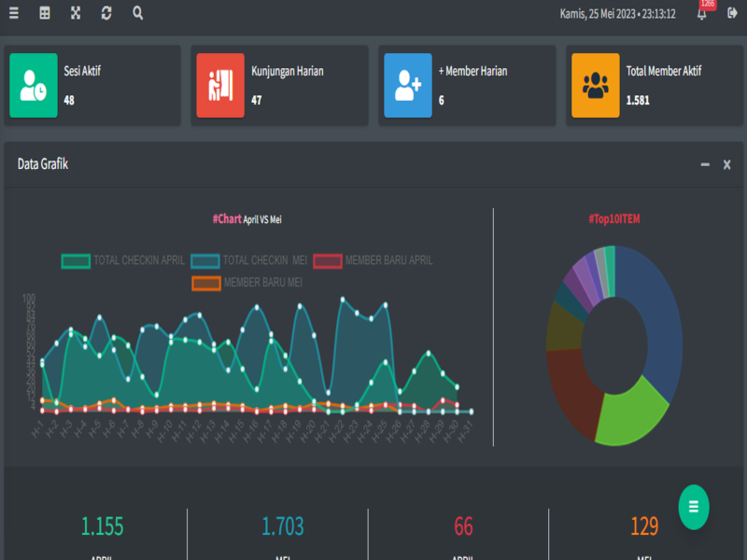Click the Data Grafik panel heading
This screenshot has height=560, width=747.
43,164
